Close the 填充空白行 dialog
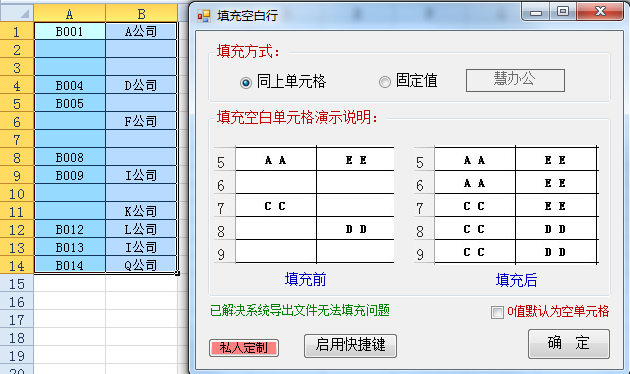The height and width of the screenshot is (374, 630). click(600, 11)
